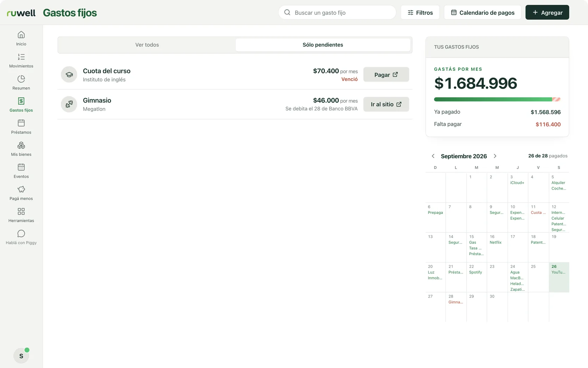Click Spotify entry on day 22
This screenshot has width=588, height=368.
pos(475,272)
